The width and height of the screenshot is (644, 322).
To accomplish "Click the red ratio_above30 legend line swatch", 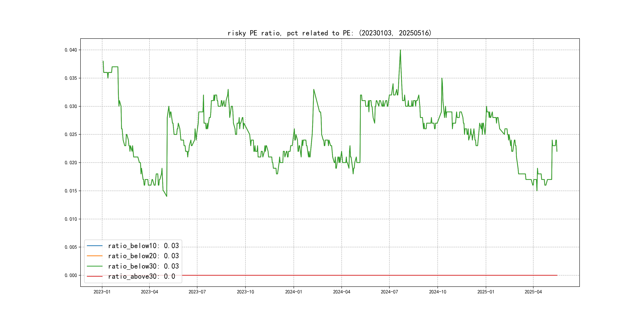I will click(94, 276).
